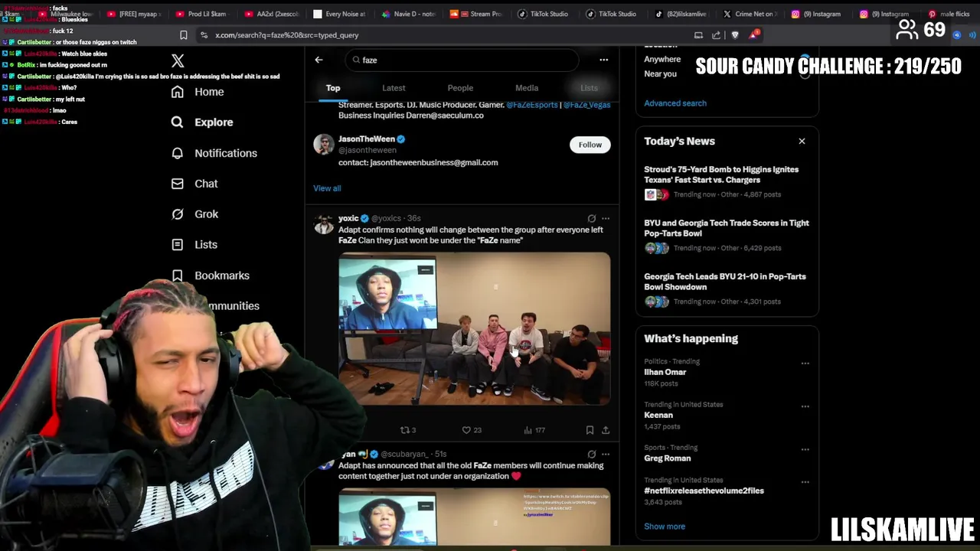Open @FaZe_Vegas mention link

tap(586, 105)
